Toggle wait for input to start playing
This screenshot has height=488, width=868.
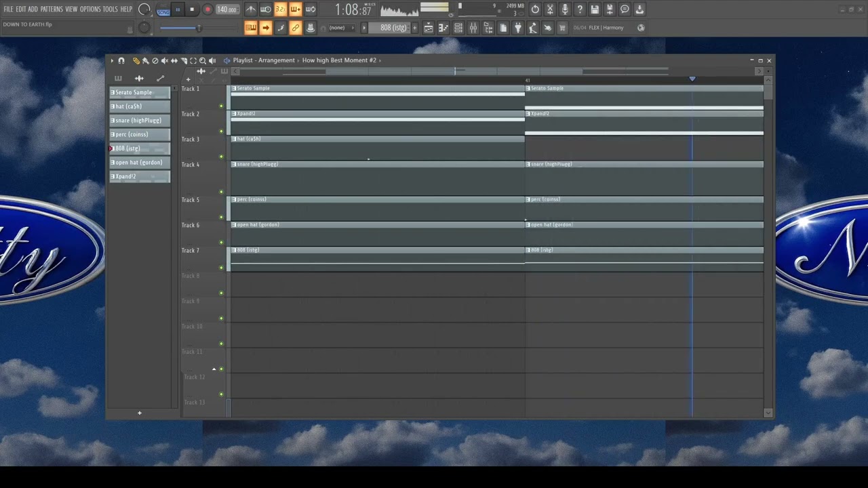coord(265,9)
